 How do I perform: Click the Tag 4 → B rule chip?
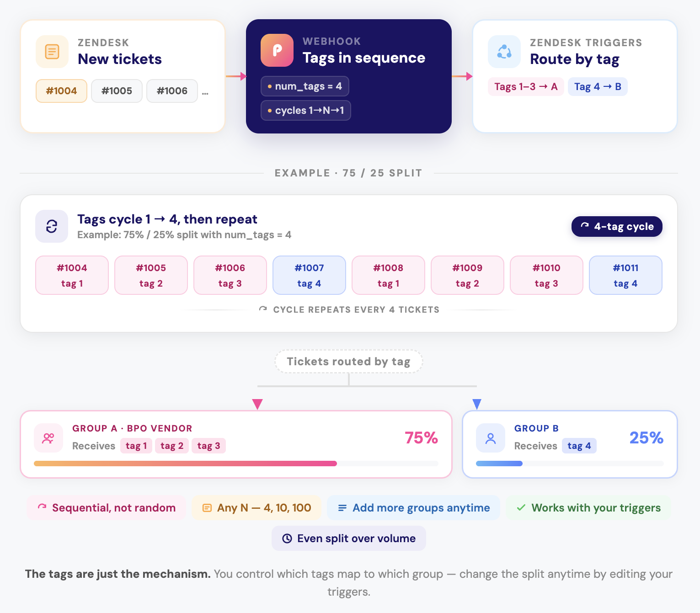(598, 87)
